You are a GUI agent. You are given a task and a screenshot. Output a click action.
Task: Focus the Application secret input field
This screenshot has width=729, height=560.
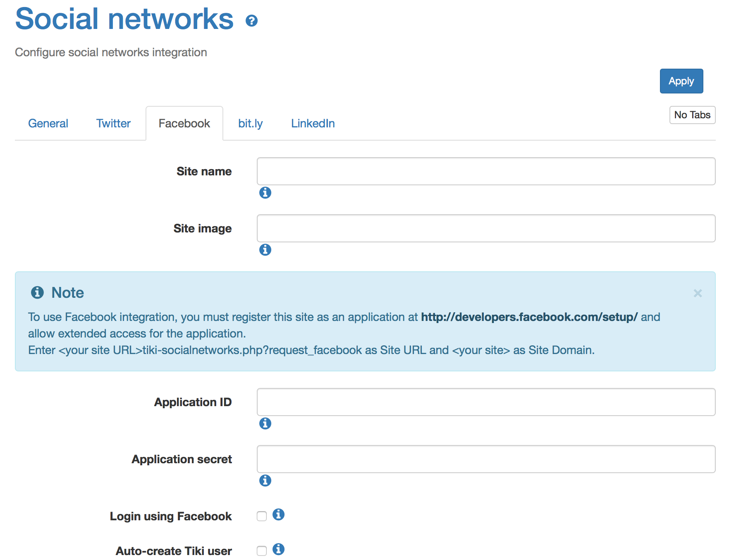click(x=486, y=459)
